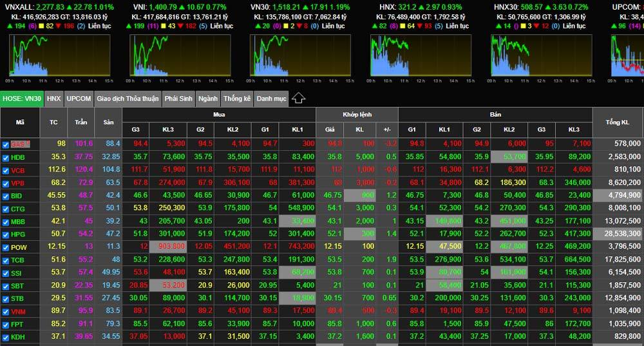Open the MBB stock symbol link
This screenshot has height=346, width=644.
point(18,222)
